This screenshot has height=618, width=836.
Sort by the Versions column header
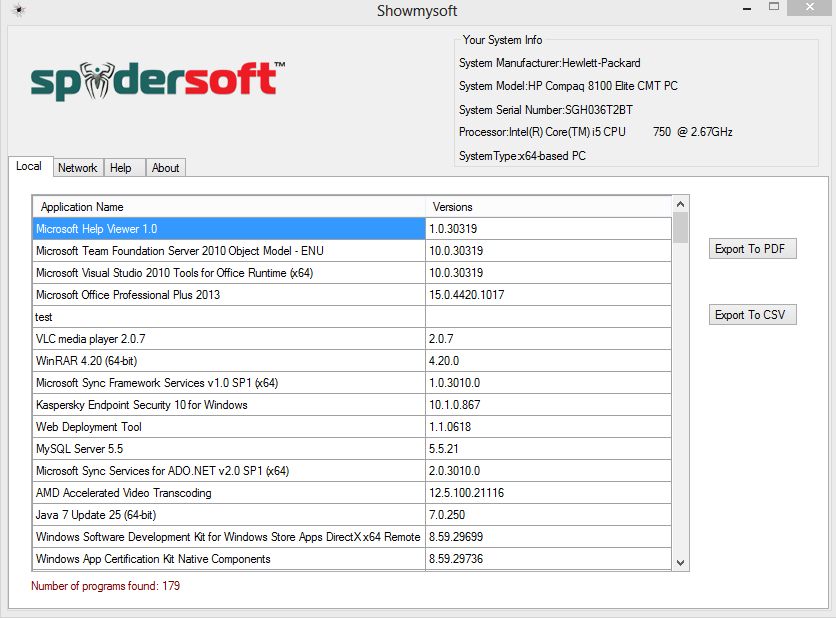[x=549, y=207]
